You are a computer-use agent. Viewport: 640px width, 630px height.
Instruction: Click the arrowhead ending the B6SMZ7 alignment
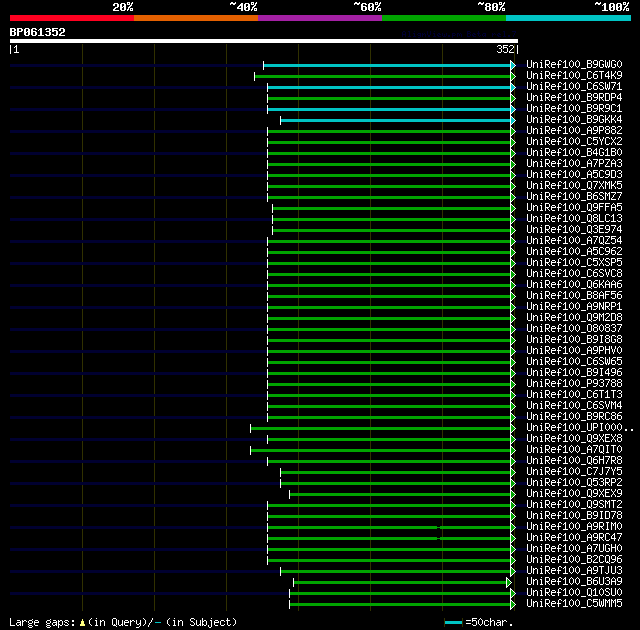[513, 197]
